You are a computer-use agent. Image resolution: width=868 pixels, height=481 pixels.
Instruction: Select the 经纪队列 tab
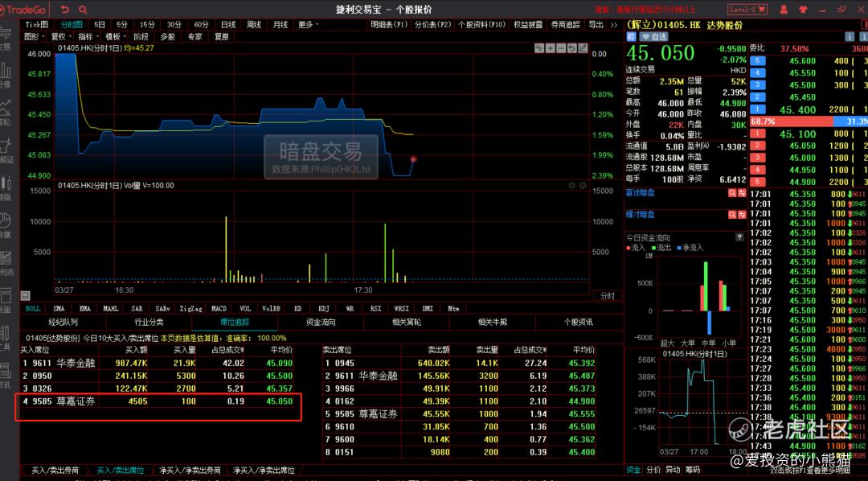[x=63, y=322]
